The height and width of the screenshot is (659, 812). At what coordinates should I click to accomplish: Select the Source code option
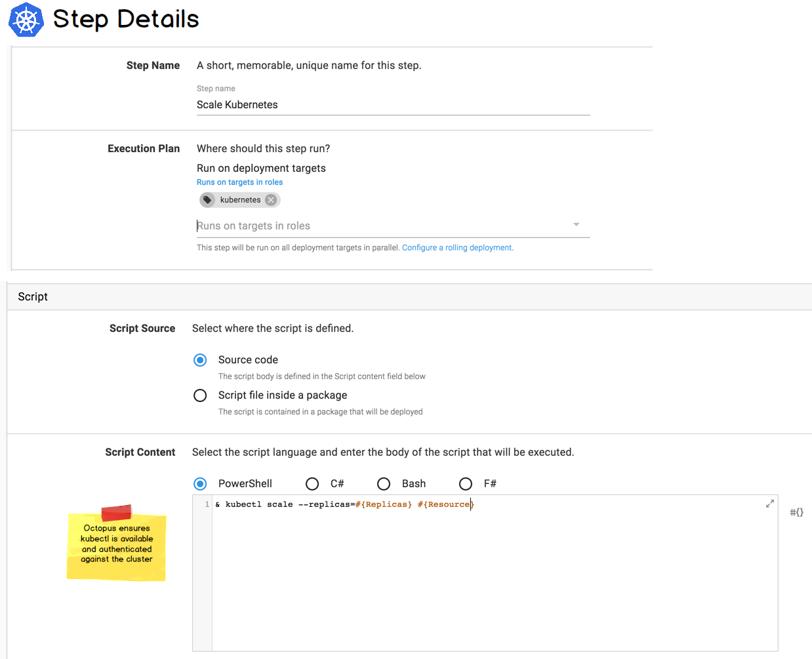pyautogui.click(x=200, y=359)
